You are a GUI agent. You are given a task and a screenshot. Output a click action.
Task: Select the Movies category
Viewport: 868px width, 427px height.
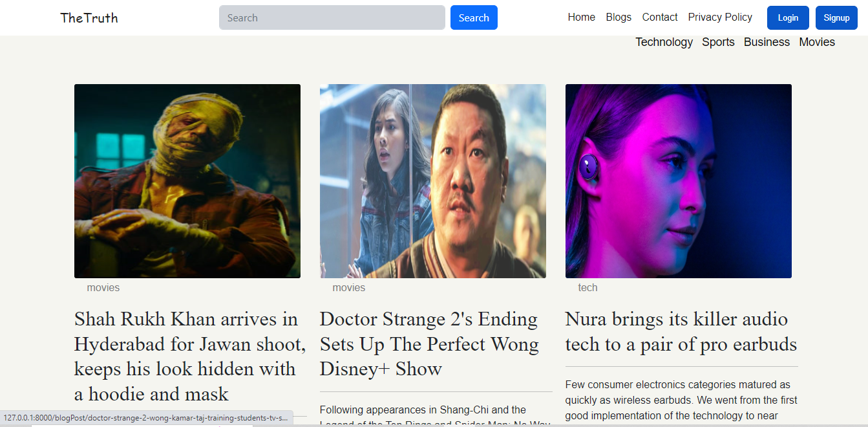pyautogui.click(x=817, y=42)
